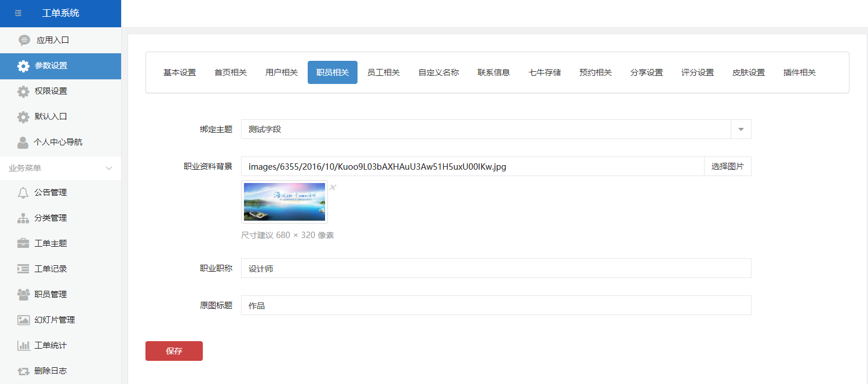The height and width of the screenshot is (384, 868).
Task: Click the 工单主题 briefcase icon
Action: pyautogui.click(x=23, y=244)
